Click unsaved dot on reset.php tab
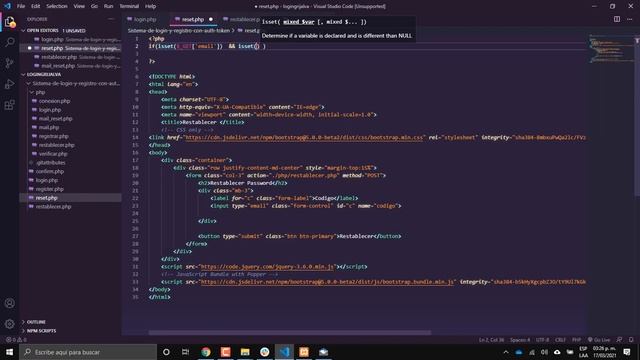 coord(211,19)
